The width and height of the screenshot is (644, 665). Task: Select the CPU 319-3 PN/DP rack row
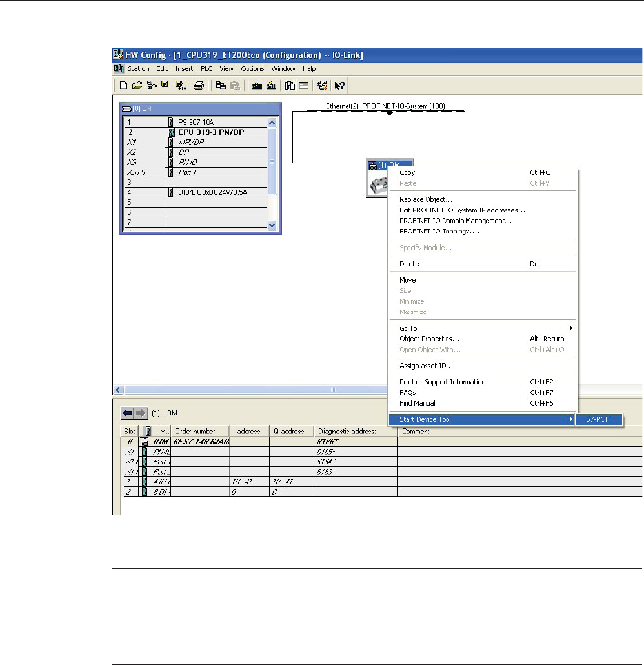[x=196, y=132]
